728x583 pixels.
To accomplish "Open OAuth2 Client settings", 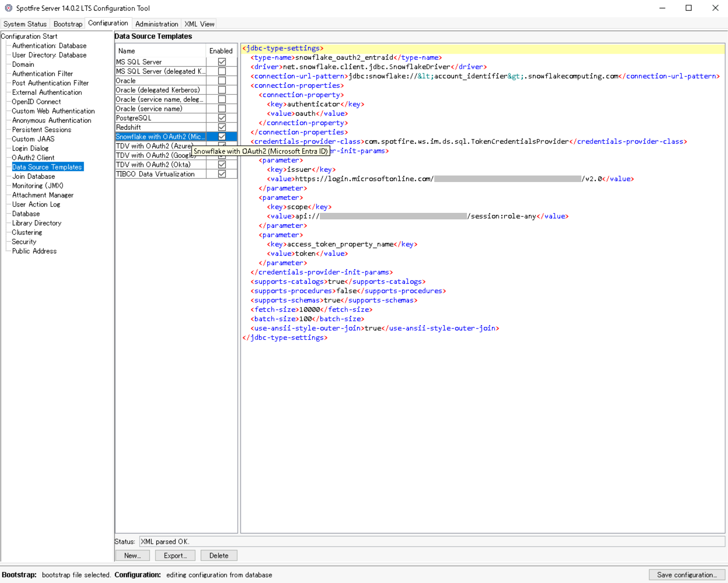I will click(33, 158).
